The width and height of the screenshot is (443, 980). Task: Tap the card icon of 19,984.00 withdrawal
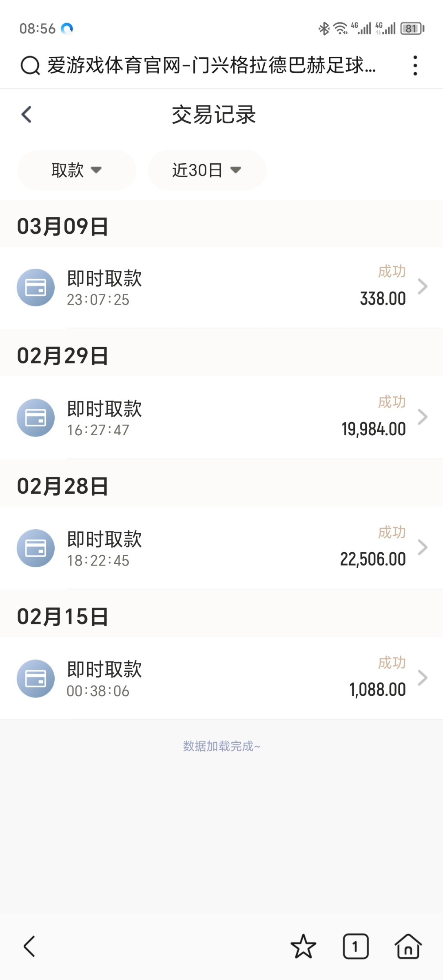35,418
